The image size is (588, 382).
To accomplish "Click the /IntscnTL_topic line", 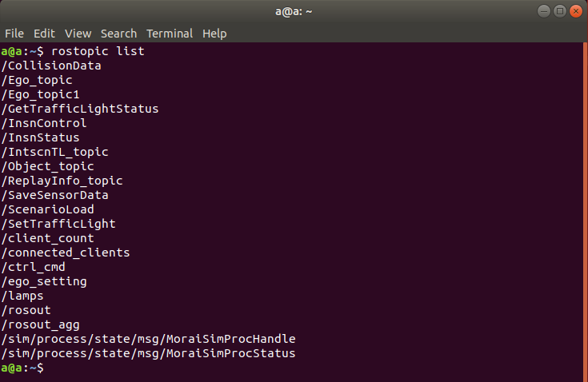I will pyautogui.click(x=54, y=152).
